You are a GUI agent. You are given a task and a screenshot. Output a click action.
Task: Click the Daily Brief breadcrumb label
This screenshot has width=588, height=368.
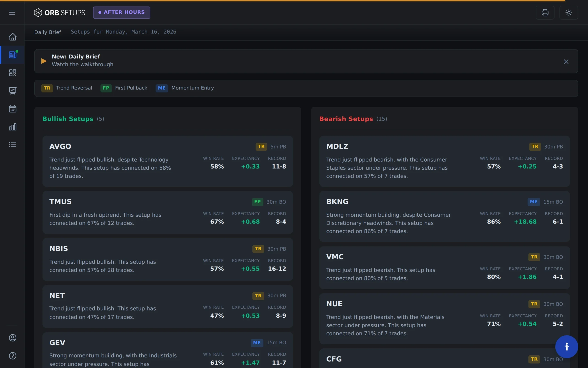(x=48, y=32)
